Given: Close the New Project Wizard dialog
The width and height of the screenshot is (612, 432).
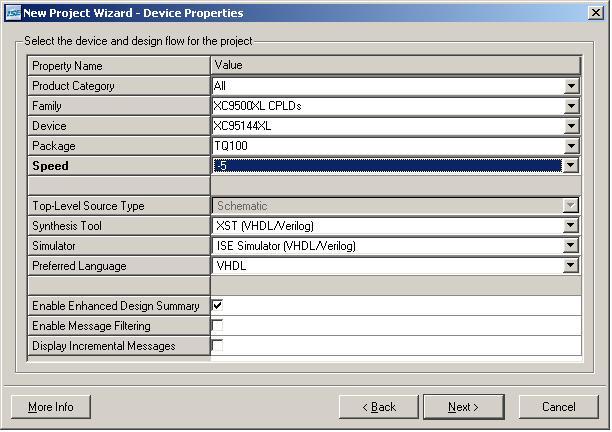Looking at the screenshot, I should 596,13.
